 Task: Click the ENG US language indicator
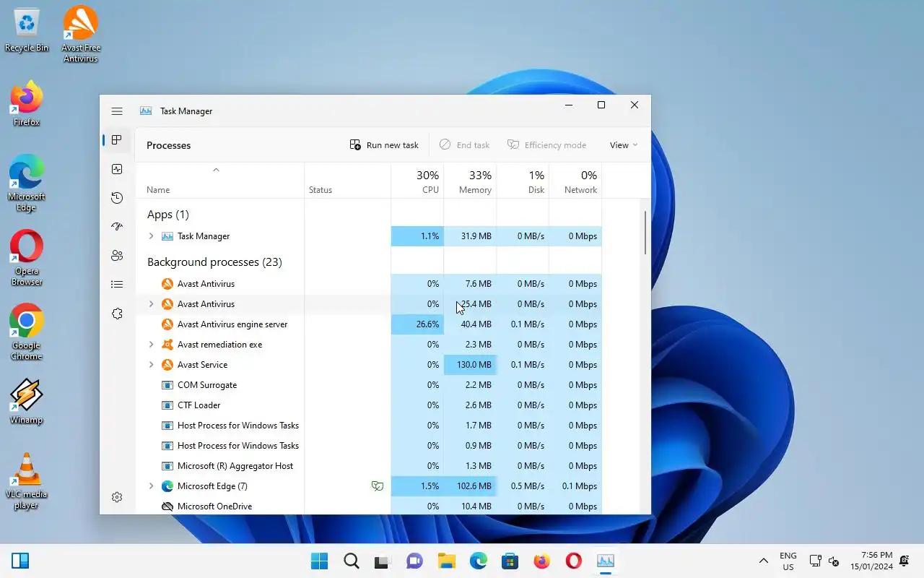[x=788, y=561]
